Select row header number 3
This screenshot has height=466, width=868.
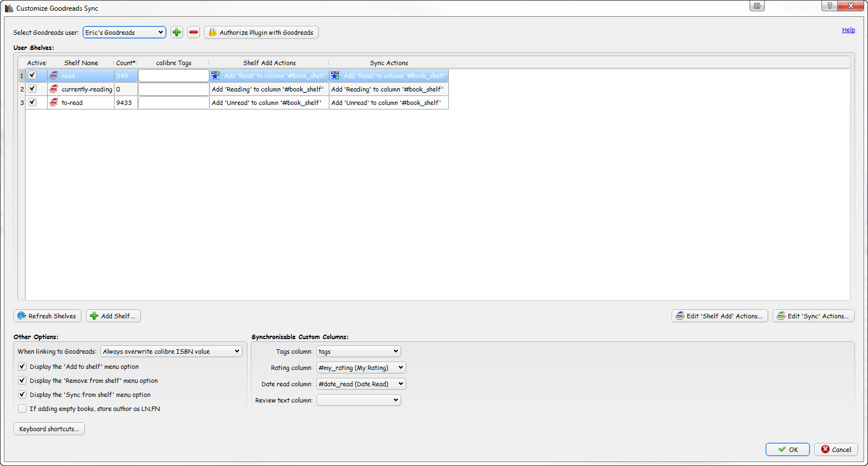pos(22,103)
